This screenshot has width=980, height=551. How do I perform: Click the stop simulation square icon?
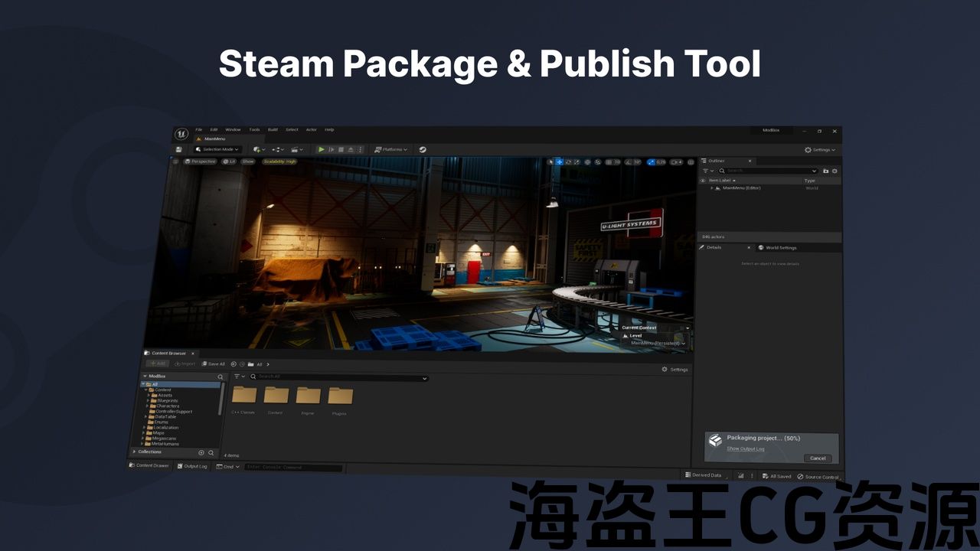341,149
